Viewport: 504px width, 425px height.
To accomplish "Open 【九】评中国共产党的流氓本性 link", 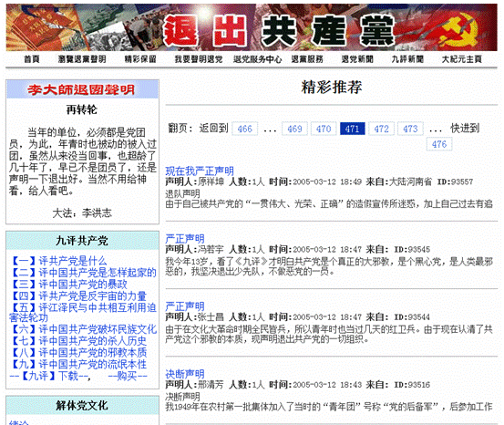I will 77,364.
